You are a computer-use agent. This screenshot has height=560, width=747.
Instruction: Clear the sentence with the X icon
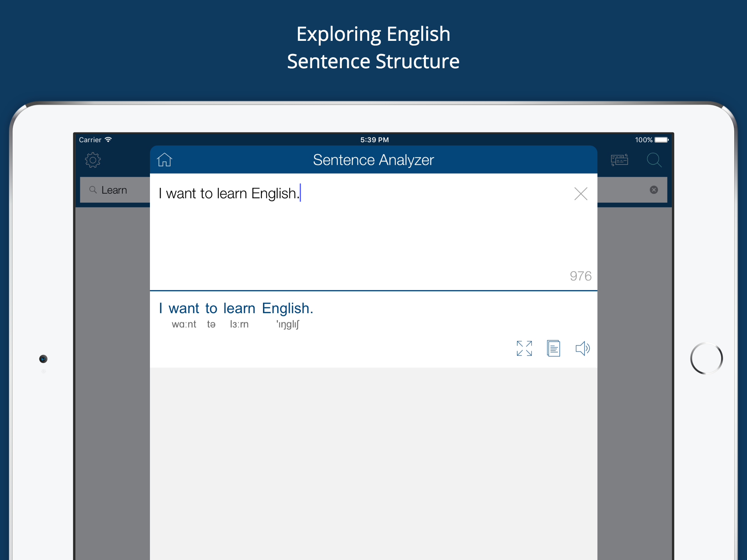(x=581, y=194)
